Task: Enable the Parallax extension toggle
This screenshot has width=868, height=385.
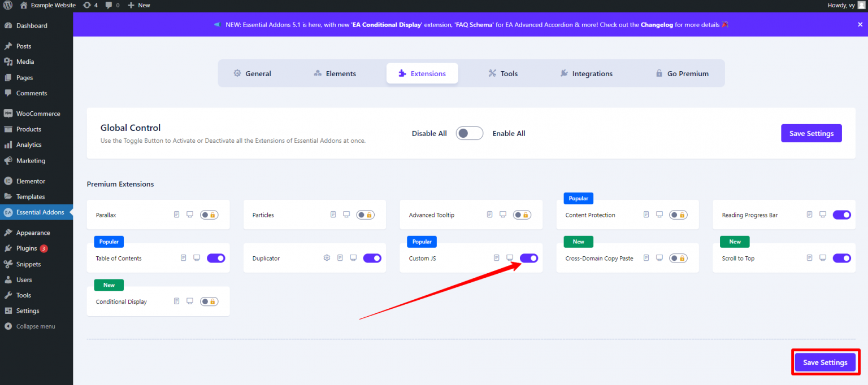Action: pyautogui.click(x=209, y=215)
